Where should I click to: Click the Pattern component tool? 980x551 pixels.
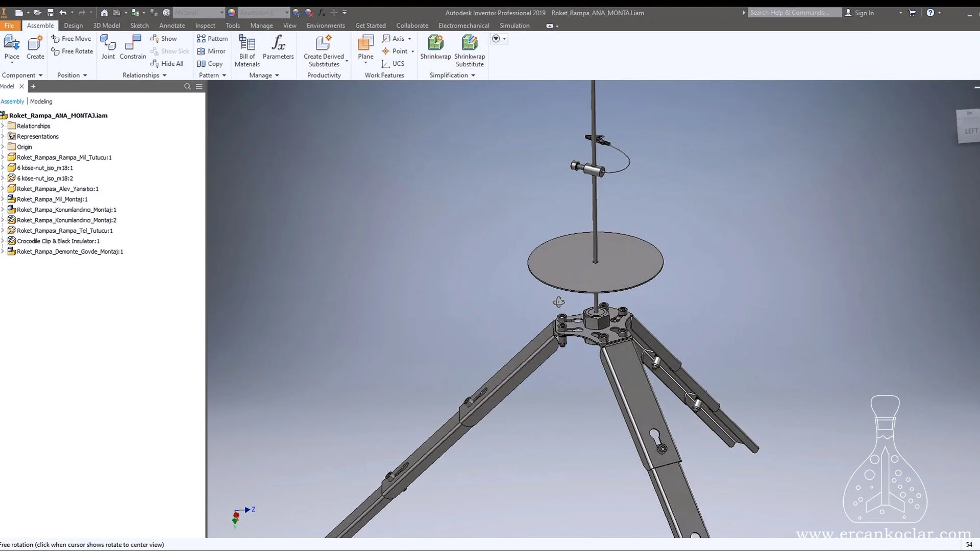pos(212,38)
